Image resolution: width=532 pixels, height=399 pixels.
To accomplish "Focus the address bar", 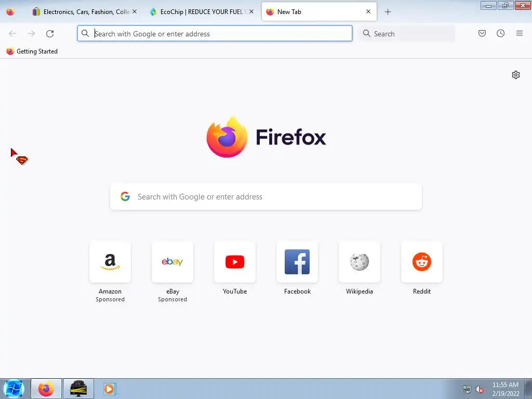I will (x=215, y=34).
